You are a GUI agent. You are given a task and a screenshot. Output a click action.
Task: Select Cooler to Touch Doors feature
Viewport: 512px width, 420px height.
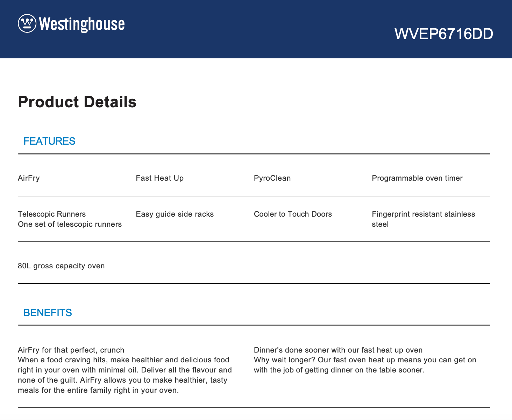tap(293, 214)
